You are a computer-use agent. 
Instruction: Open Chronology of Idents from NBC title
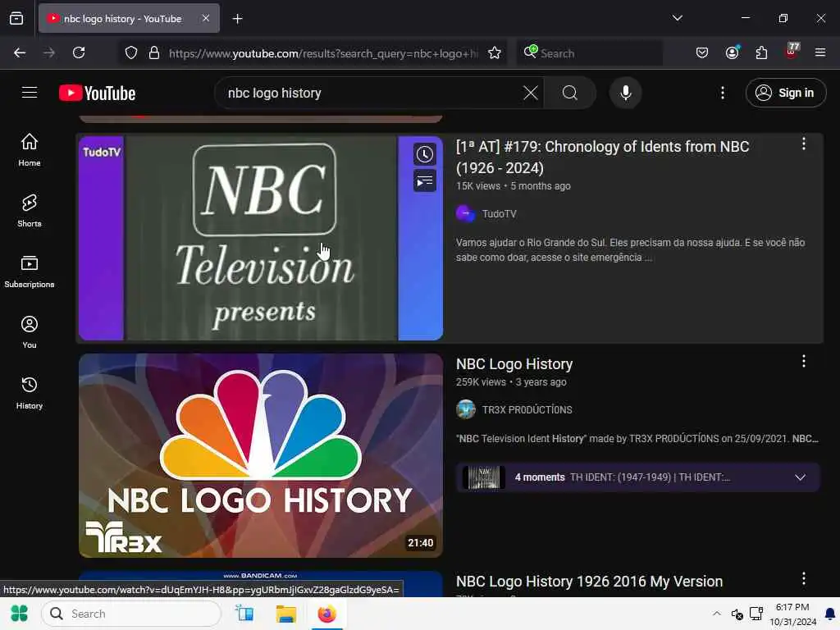coord(603,157)
